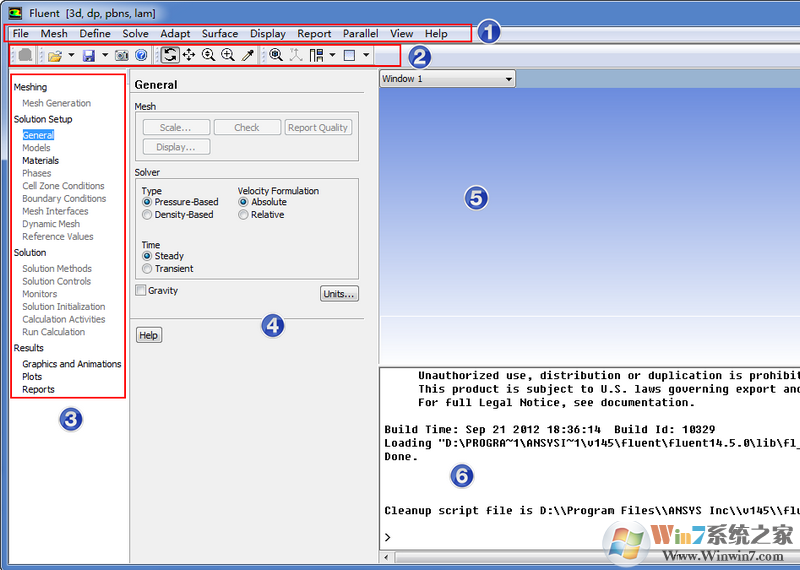Image resolution: width=800 pixels, height=570 pixels.
Task: Select Boundary Conditions in navigation tree
Action: point(64,199)
